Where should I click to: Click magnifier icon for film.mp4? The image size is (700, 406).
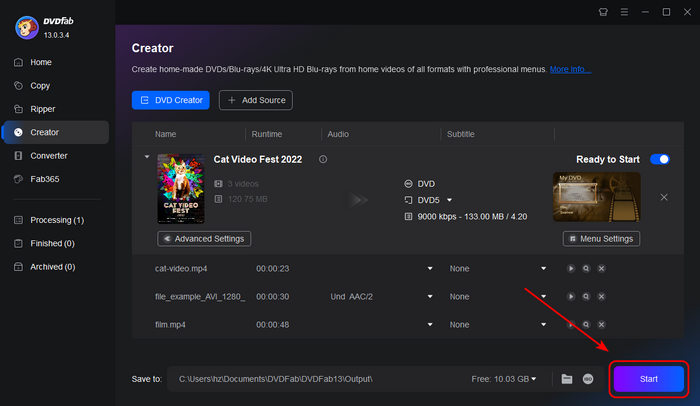click(586, 325)
